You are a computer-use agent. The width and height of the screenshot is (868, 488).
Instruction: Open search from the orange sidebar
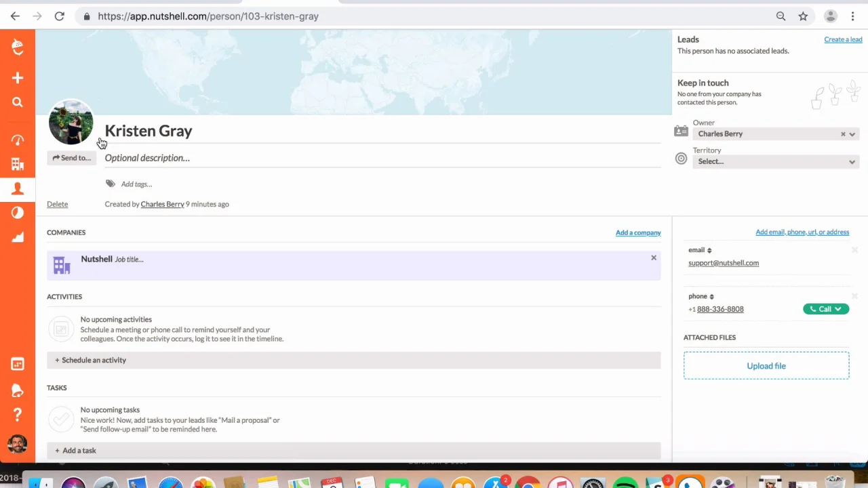coord(18,102)
